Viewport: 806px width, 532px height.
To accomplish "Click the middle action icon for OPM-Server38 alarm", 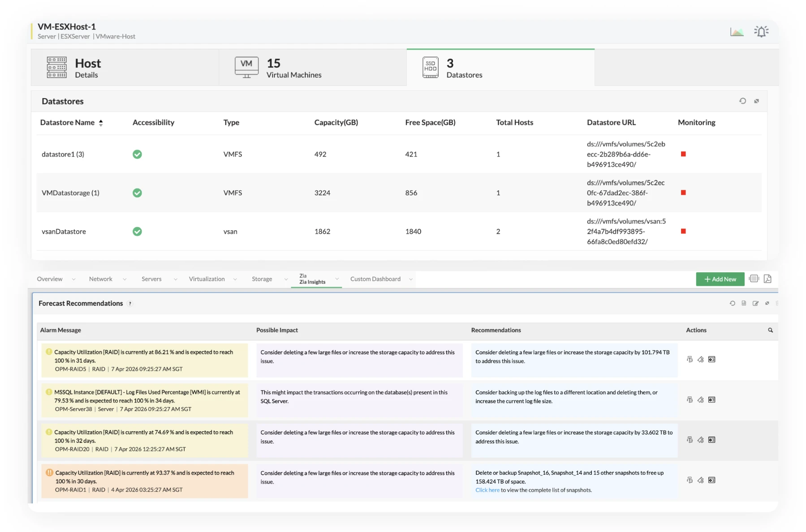I will point(700,399).
